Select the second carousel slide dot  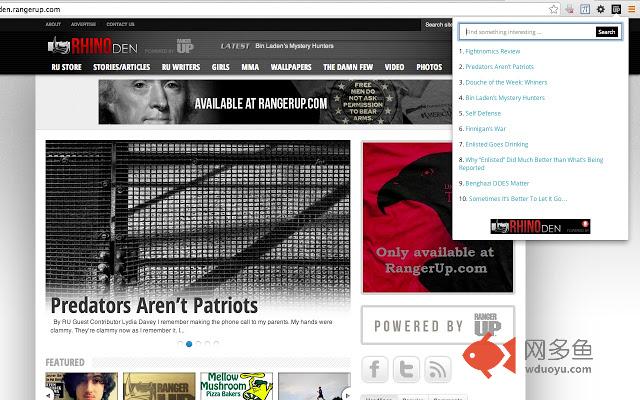pyautogui.click(x=188, y=343)
